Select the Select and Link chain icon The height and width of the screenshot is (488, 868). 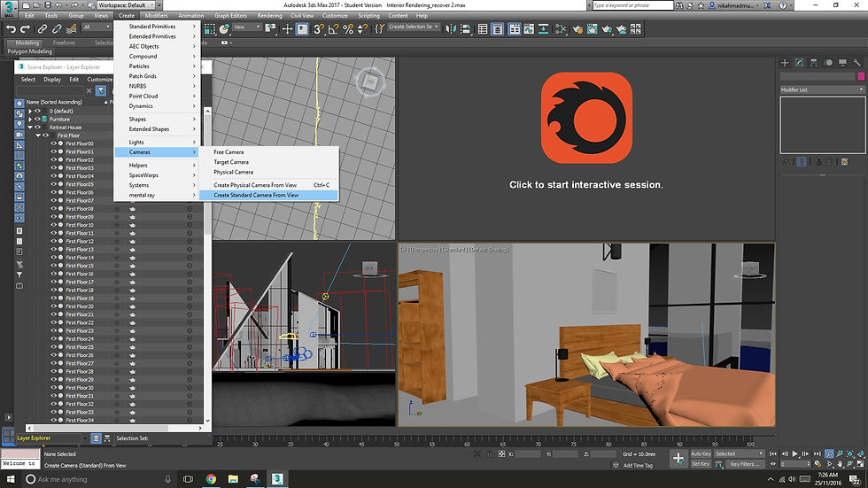click(43, 28)
